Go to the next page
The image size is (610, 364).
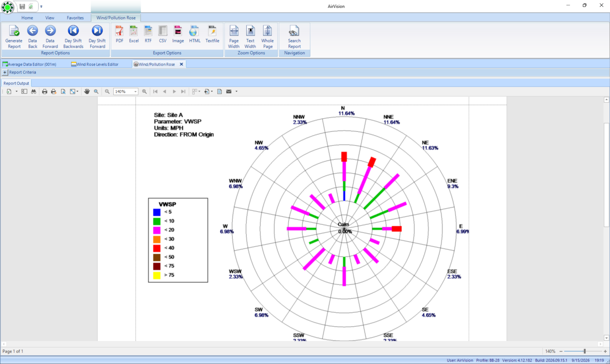pos(174,91)
